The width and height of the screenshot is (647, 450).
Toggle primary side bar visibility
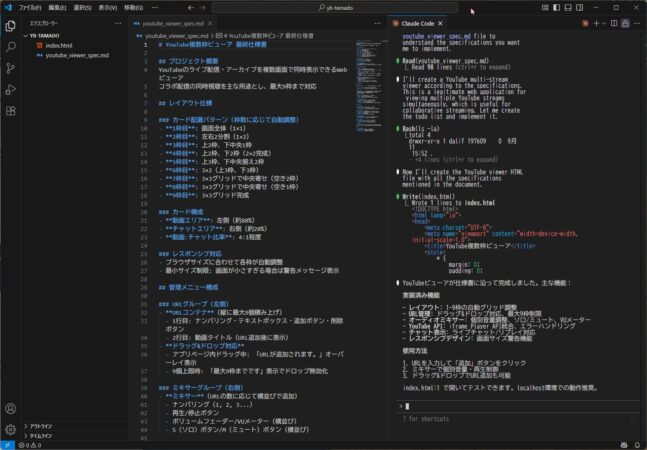click(557, 7)
